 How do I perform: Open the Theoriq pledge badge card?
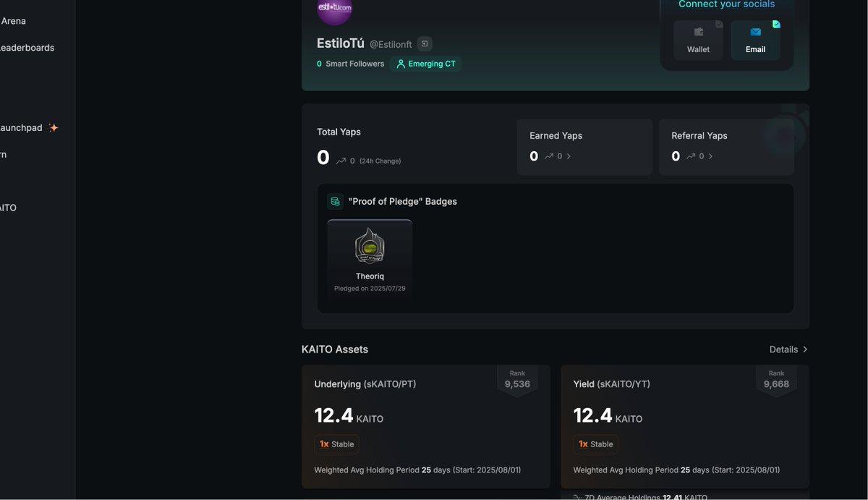pyautogui.click(x=370, y=260)
